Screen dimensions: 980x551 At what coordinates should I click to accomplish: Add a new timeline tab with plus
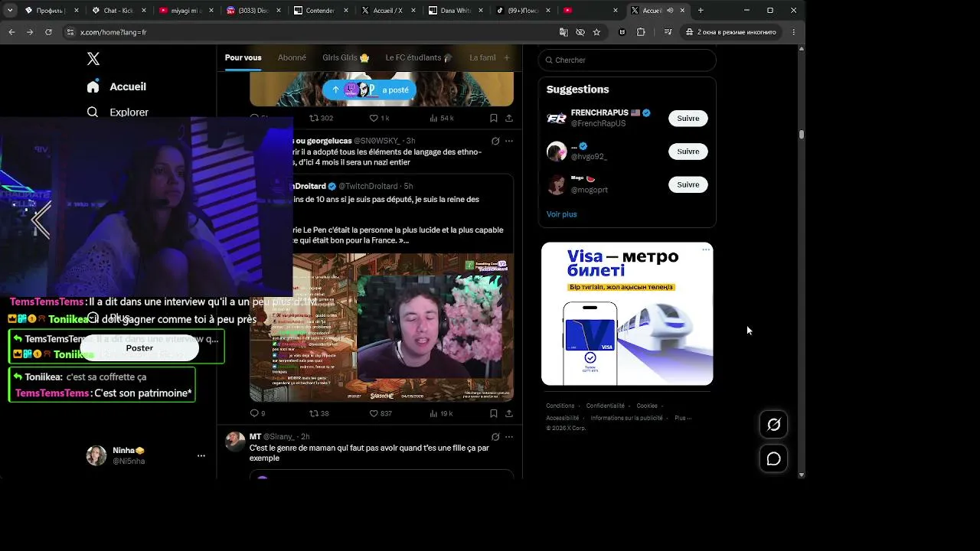pos(506,57)
